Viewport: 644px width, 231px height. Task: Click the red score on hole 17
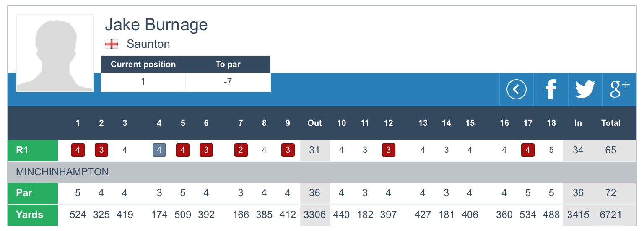click(x=528, y=150)
